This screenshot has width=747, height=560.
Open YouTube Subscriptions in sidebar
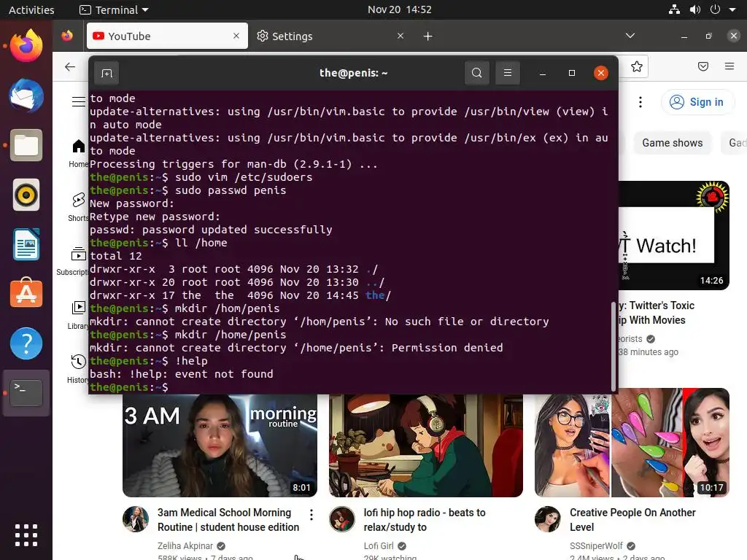click(72, 261)
